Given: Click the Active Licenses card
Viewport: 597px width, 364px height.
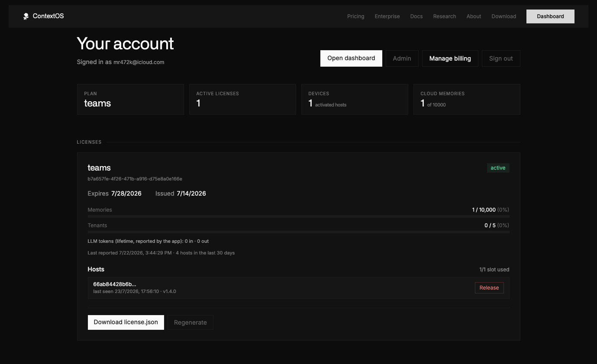Looking at the screenshot, I should (242, 100).
